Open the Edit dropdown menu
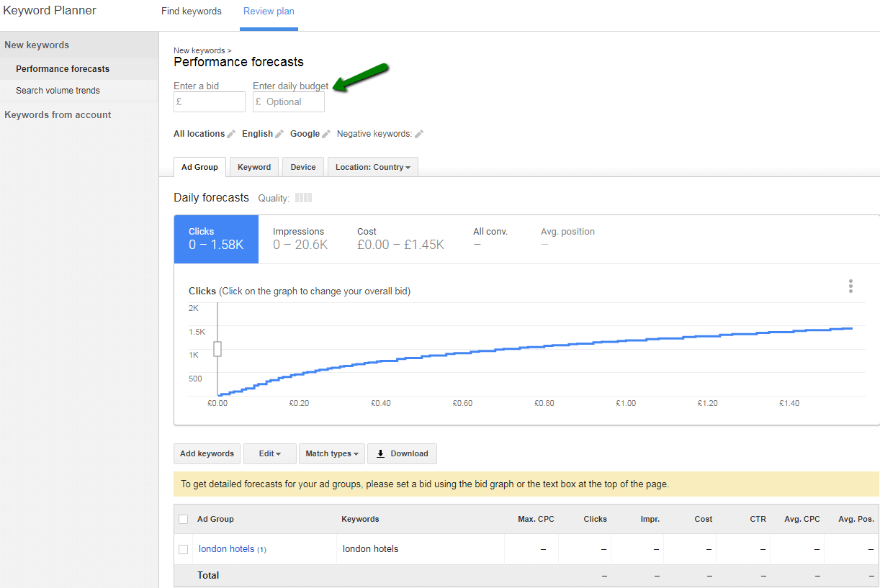The height and width of the screenshot is (588, 880). point(269,454)
